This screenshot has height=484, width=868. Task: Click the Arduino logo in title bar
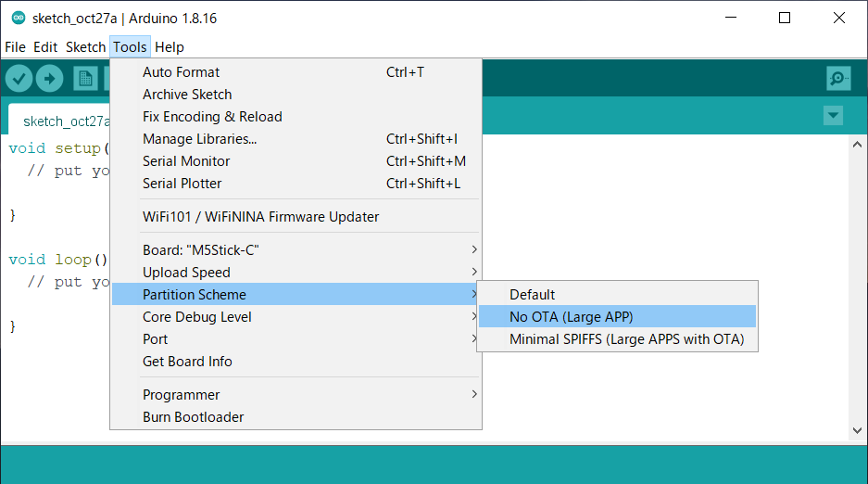[x=19, y=18]
